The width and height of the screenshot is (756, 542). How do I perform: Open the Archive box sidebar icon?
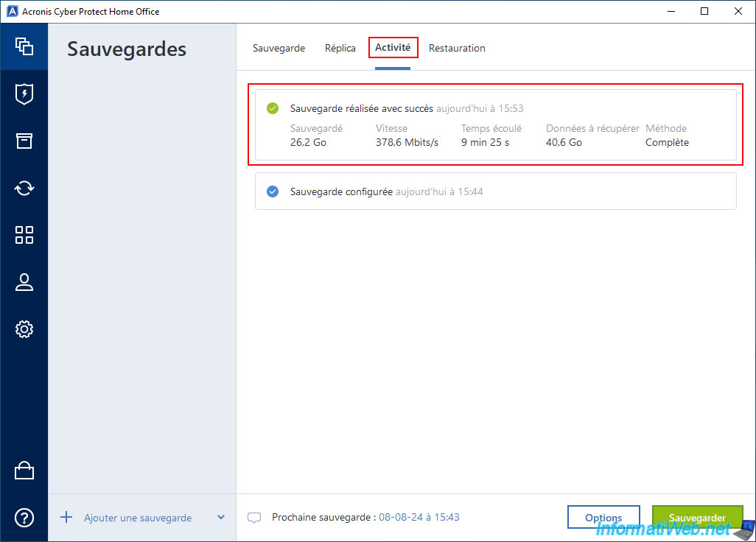pos(24,141)
